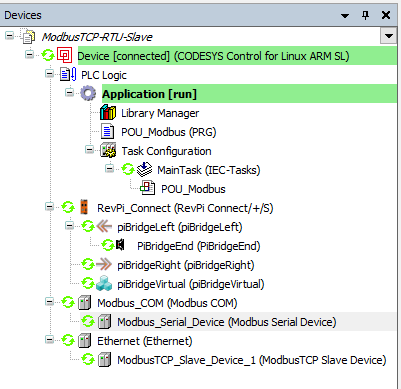The image size is (401, 389).
Task: Click the POU_Modbus (PRG) document icon
Action: click(x=107, y=132)
